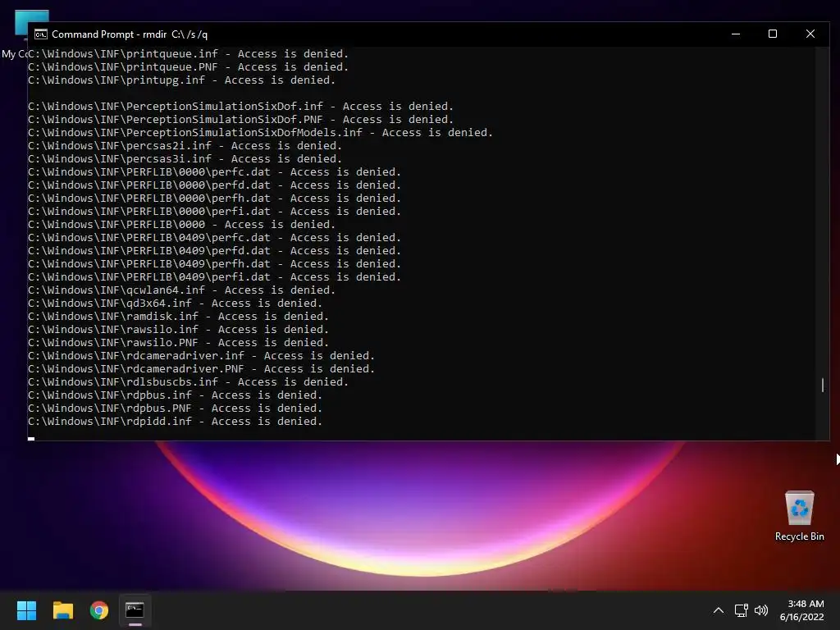Click the PERFLIB\0409\perfh.dat line
840x630 pixels.
(214, 263)
